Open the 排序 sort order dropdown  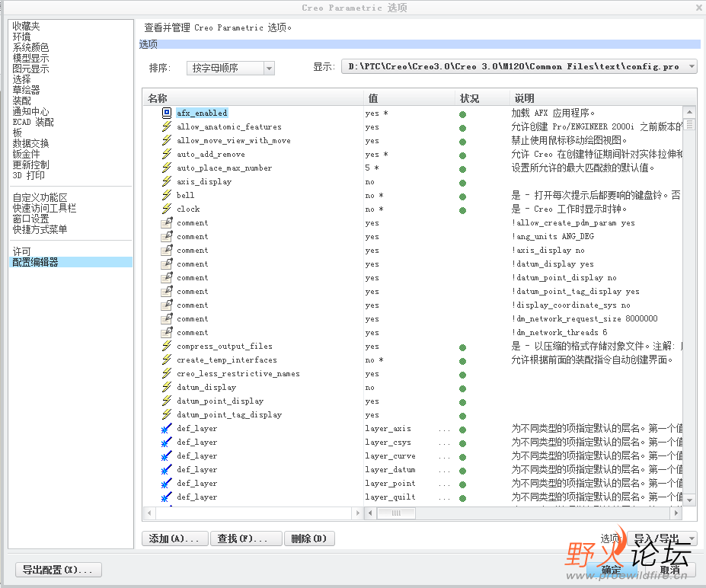(x=231, y=68)
